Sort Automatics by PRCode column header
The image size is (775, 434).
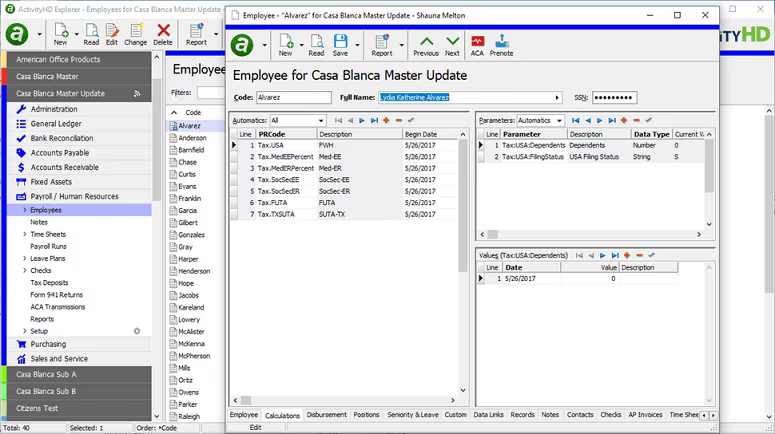(286, 134)
